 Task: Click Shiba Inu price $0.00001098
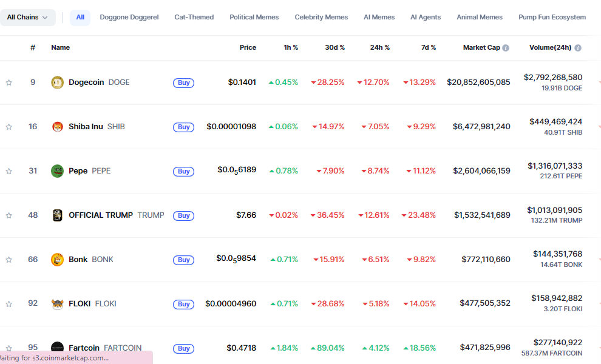pos(231,126)
